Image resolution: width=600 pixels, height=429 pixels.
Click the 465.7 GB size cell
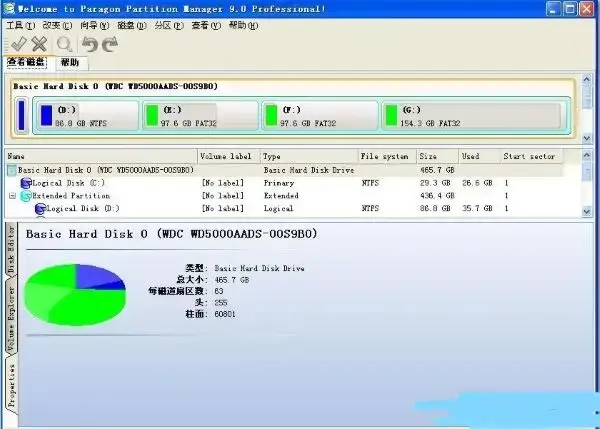(437, 170)
